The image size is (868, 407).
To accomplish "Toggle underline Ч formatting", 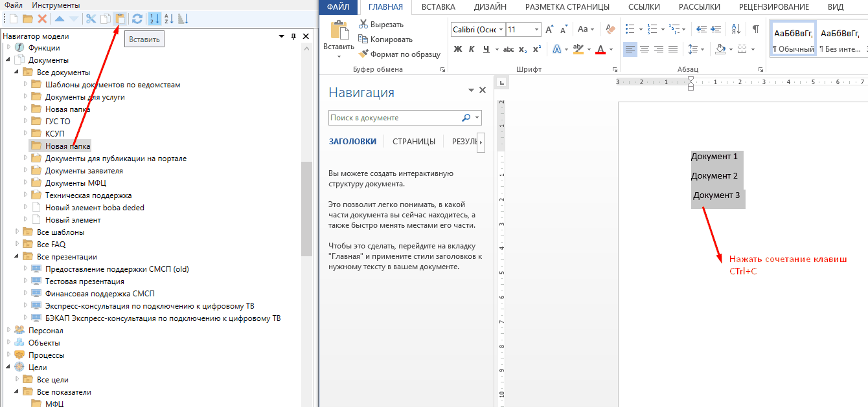I will (x=486, y=49).
